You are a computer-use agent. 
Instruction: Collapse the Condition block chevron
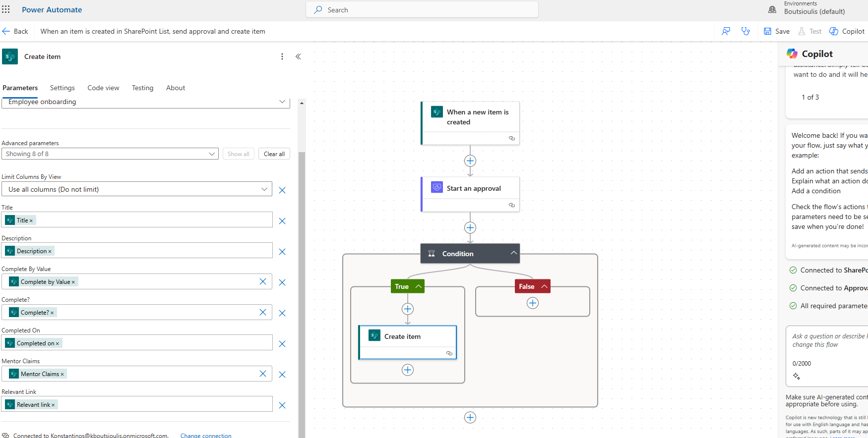[x=514, y=253]
